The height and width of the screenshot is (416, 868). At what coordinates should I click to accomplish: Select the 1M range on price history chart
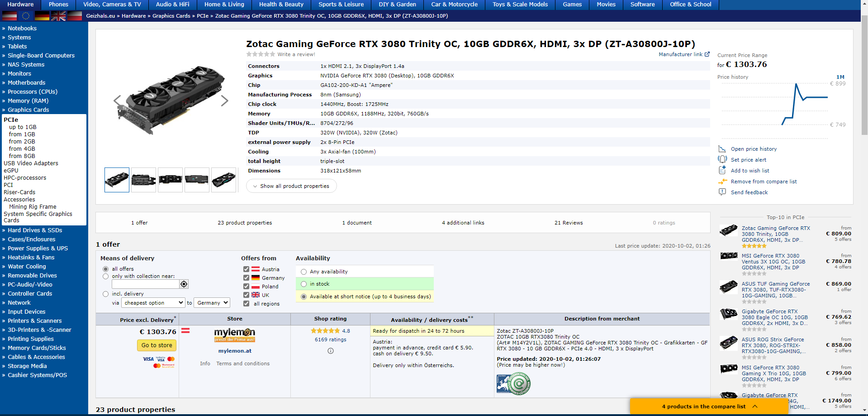click(840, 77)
